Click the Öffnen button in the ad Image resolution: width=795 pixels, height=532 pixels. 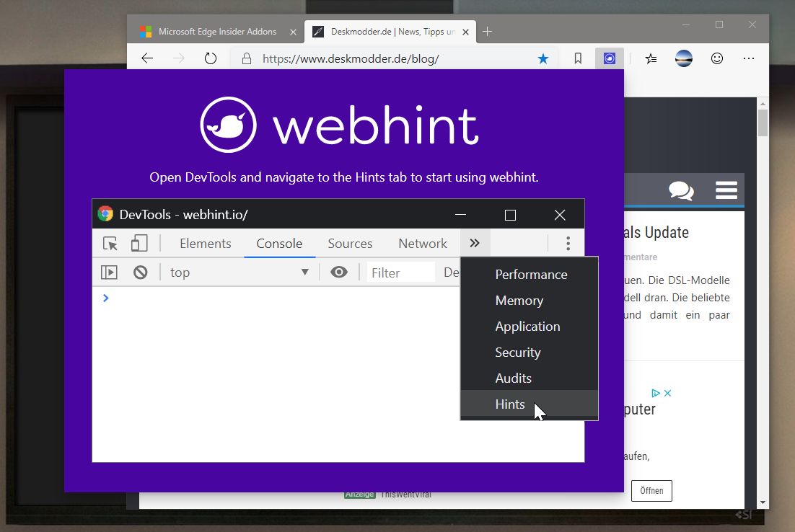[x=651, y=491]
